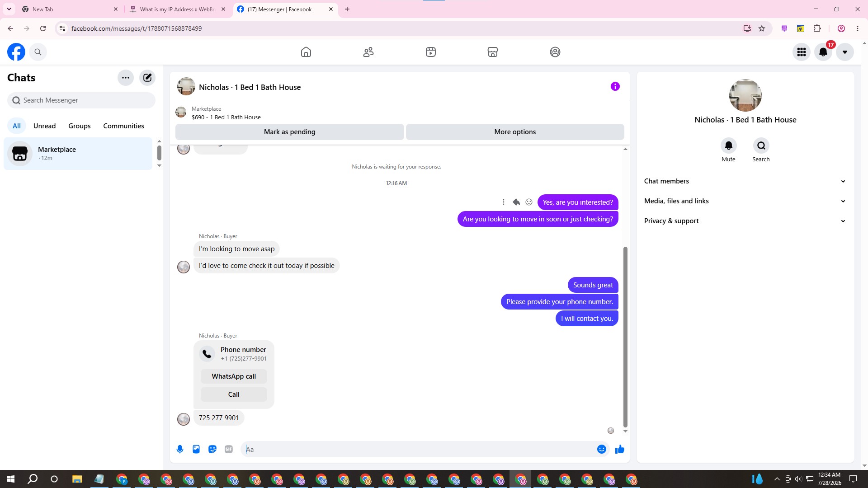Search in conversation icon in right panel

tap(761, 145)
